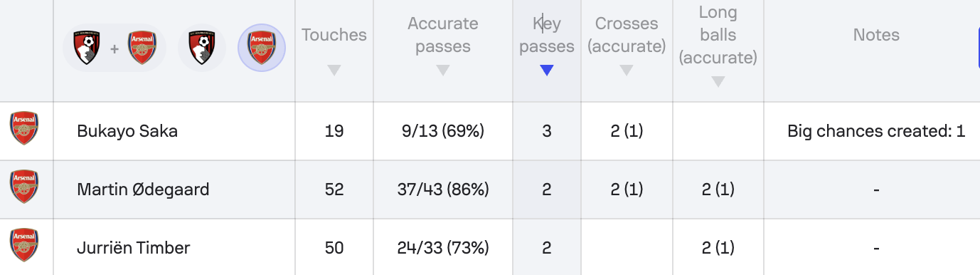Sort by Long balls (accurate) arrow
This screenshot has height=275, width=980.
[x=718, y=82]
